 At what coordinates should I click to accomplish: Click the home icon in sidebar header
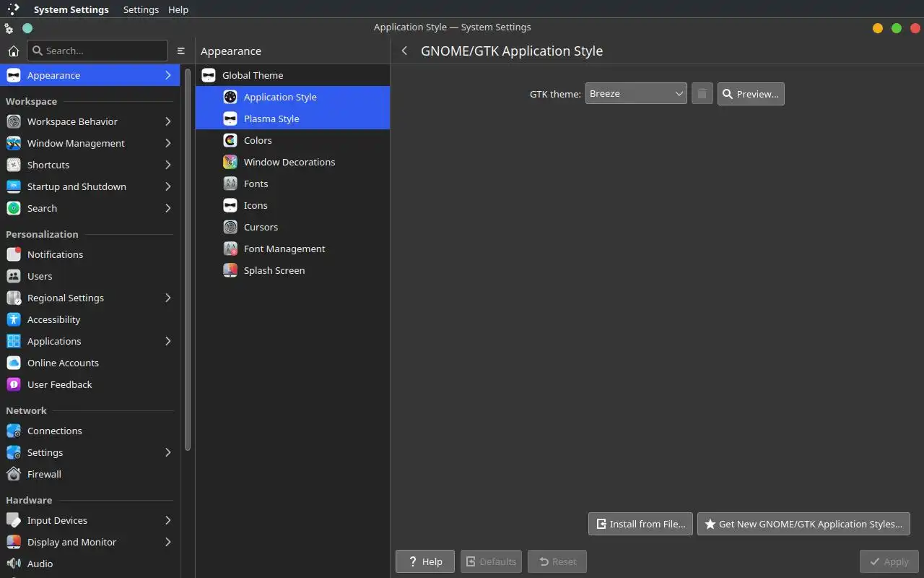13,51
